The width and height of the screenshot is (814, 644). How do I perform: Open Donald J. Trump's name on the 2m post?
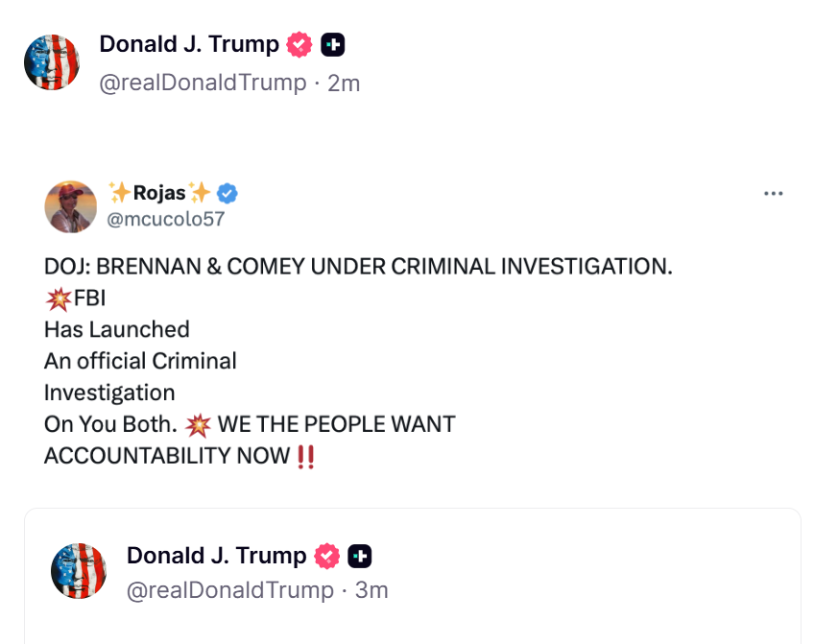click(x=189, y=44)
